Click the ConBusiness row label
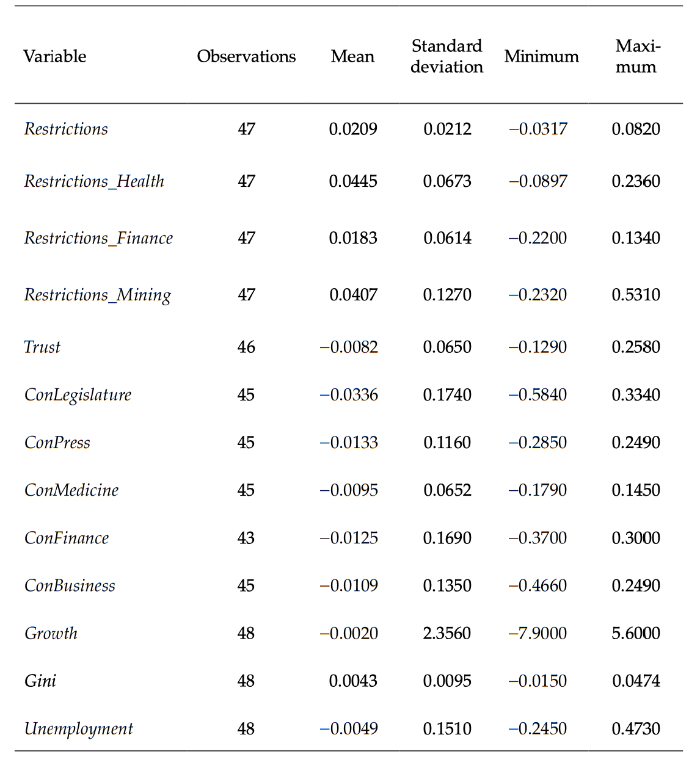Screen dimensions: 700x768 coord(70,585)
